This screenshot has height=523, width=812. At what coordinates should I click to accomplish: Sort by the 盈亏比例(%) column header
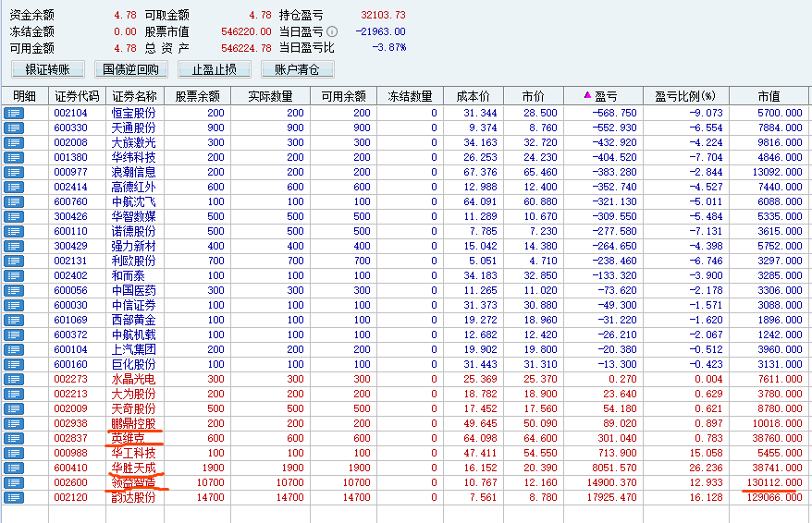(685, 96)
